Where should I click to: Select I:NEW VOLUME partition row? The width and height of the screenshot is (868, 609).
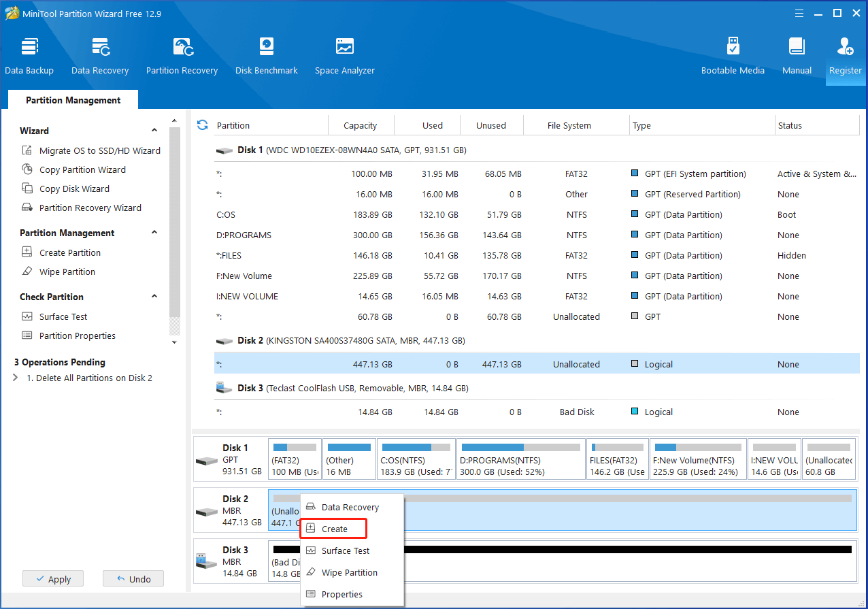click(537, 296)
